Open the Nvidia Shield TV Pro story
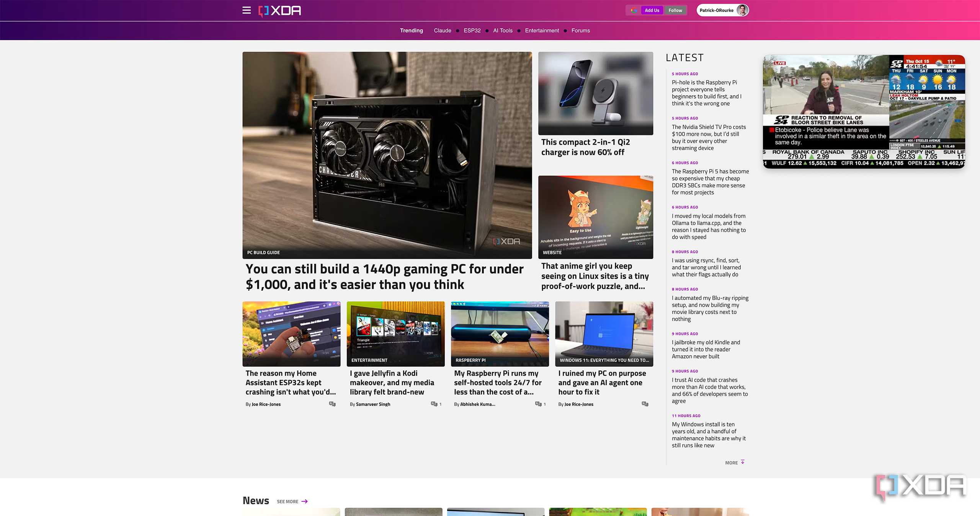This screenshot has width=980, height=516. (x=709, y=137)
